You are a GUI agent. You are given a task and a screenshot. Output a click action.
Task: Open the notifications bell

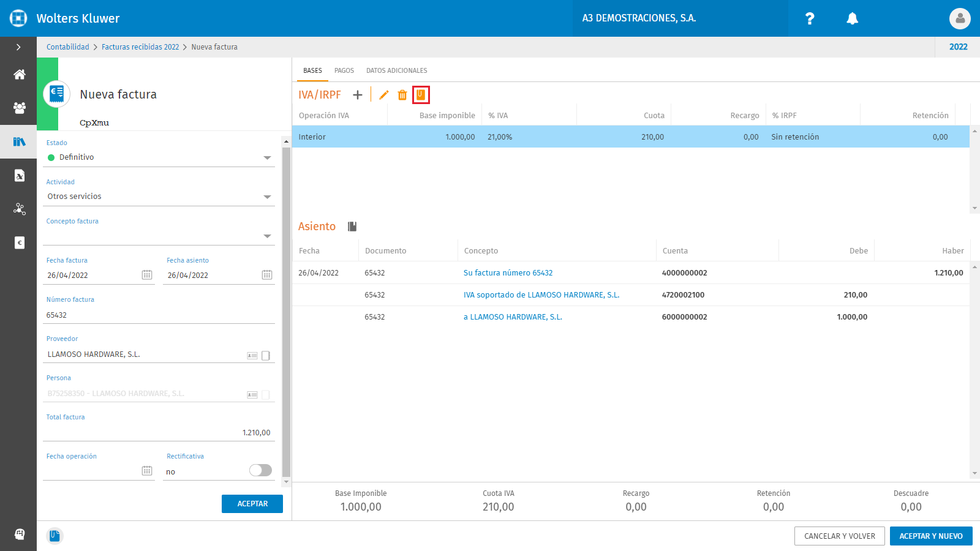tap(852, 18)
